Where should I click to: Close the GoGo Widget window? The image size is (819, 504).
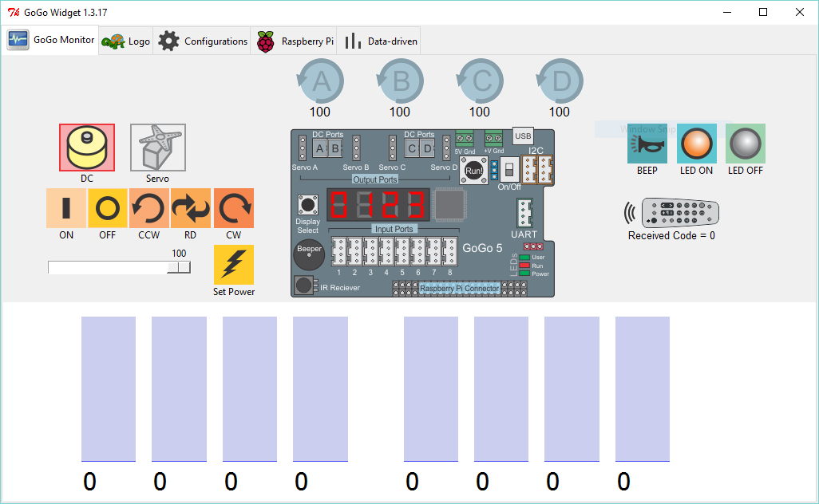(800, 12)
